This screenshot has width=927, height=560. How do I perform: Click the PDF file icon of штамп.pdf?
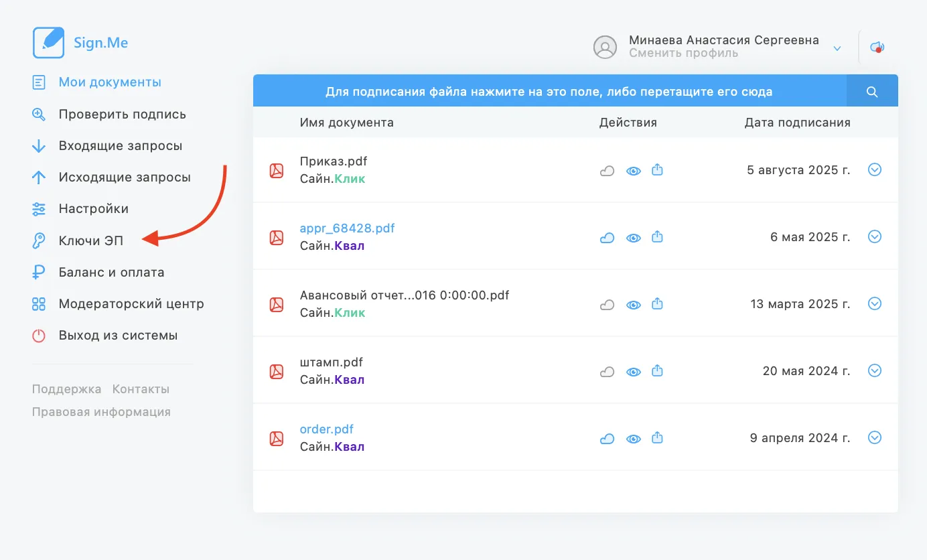click(x=276, y=371)
